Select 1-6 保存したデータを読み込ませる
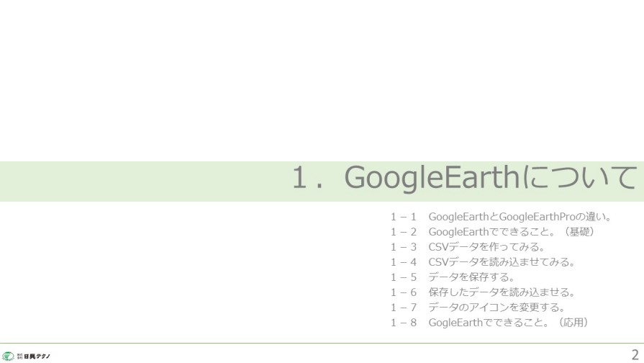The height and width of the screenshot is (363, 644). pyautogui.click(x=502, y=292)
